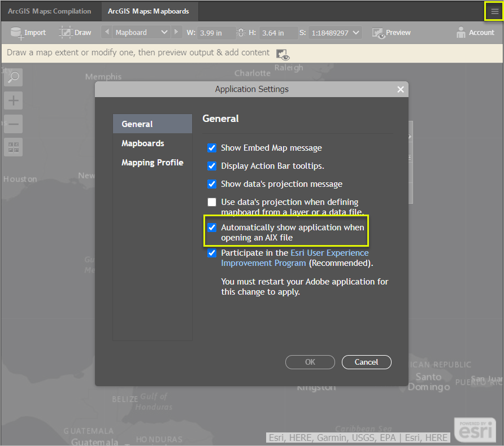504x446 pixels.
Task: Select the Draw tool
Action: point(75,32)
